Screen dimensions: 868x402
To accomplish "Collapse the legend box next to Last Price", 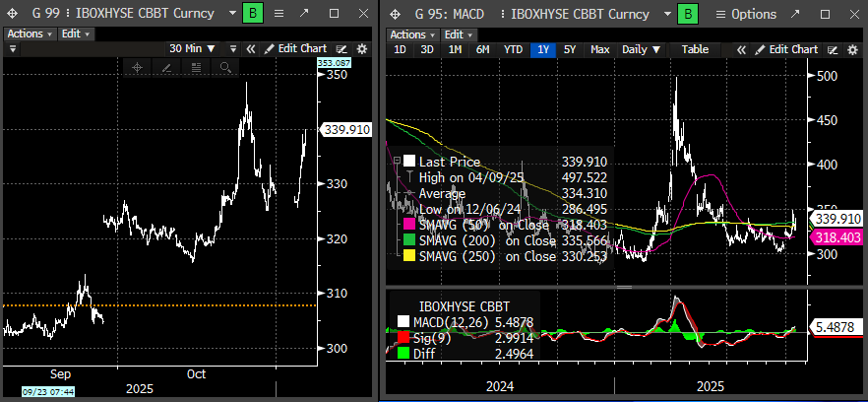I will click(397, 161).
